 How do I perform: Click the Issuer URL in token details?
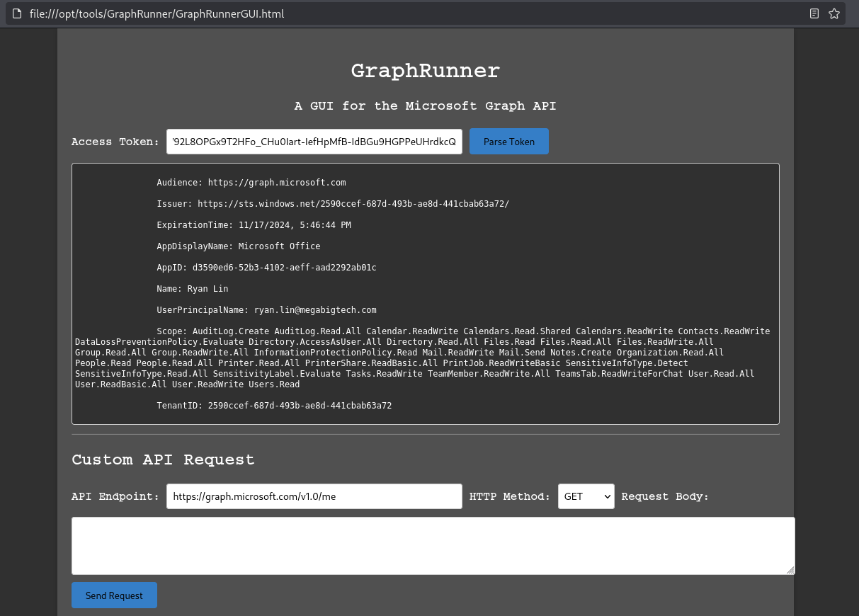click(353, 204)
